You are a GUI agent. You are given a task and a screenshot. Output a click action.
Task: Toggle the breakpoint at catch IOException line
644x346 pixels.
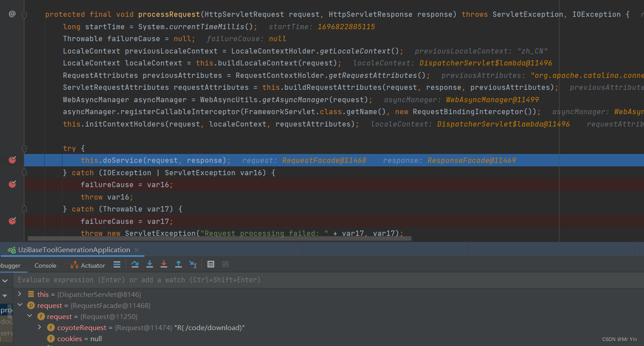12,184
